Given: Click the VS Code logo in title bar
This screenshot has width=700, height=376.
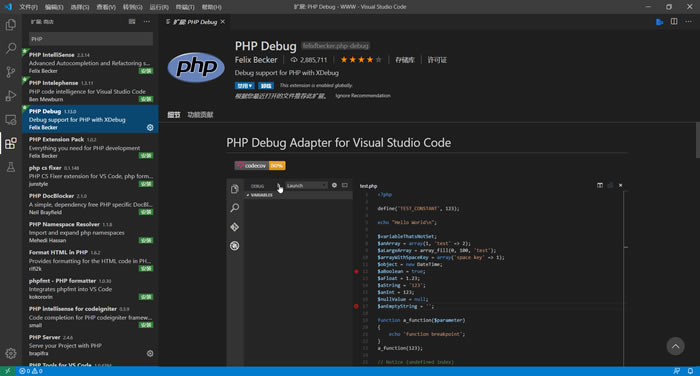Looking at the screenshot, I should coord(8,7).
